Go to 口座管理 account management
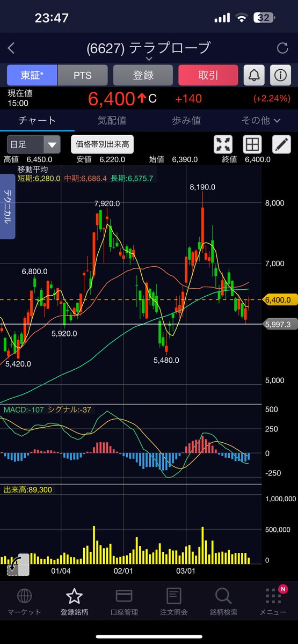Screen dimensions: 298x644 [x=124, y=601]
